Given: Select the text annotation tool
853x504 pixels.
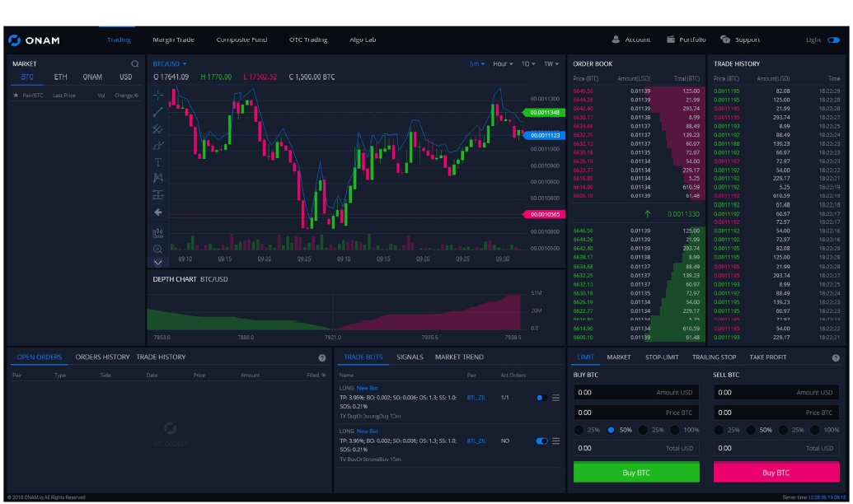Looking at the screenshot, I should pos(157,162).
